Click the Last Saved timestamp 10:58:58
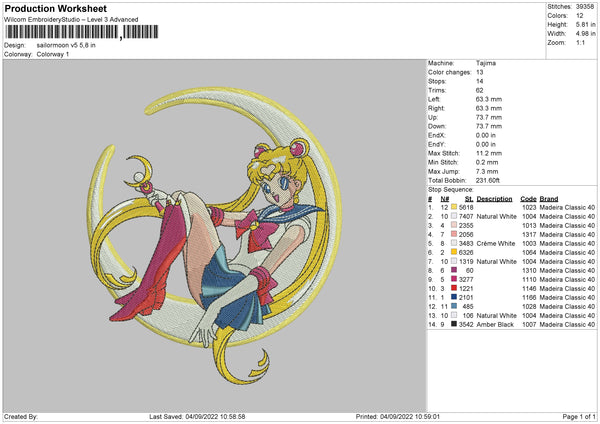This screenshot has width=600, height=424. tap(230, 416)
